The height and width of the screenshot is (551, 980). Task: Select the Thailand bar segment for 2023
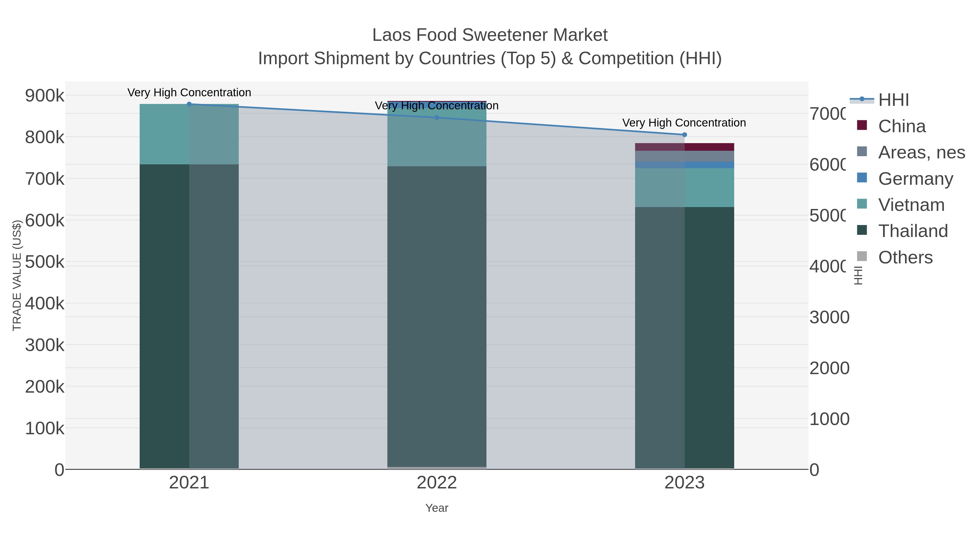click(x=684, y=338)
